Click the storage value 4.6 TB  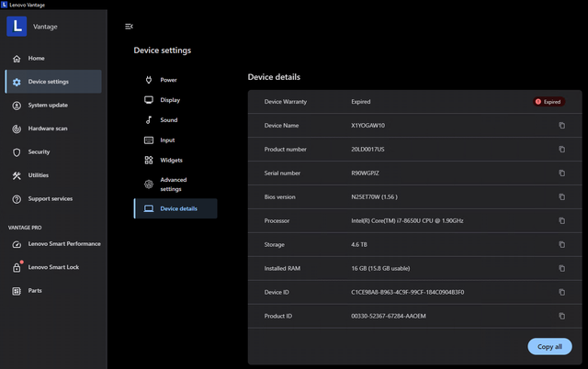(359, 245)
